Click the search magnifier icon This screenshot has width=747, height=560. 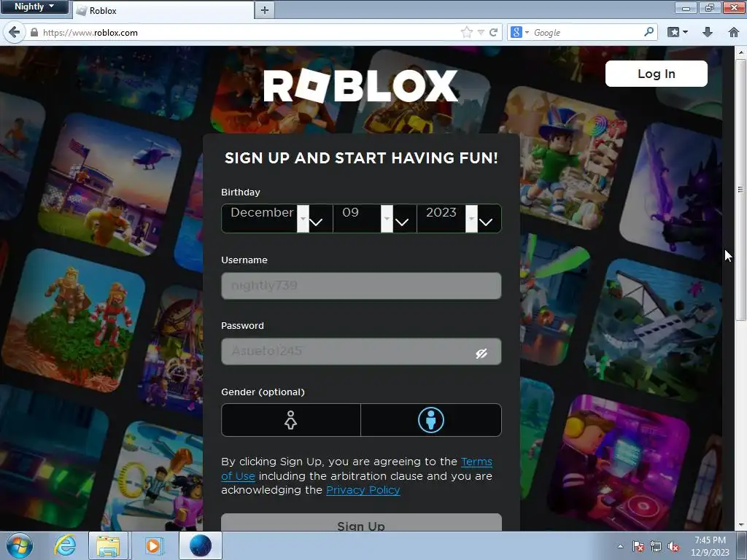[649, 32]
